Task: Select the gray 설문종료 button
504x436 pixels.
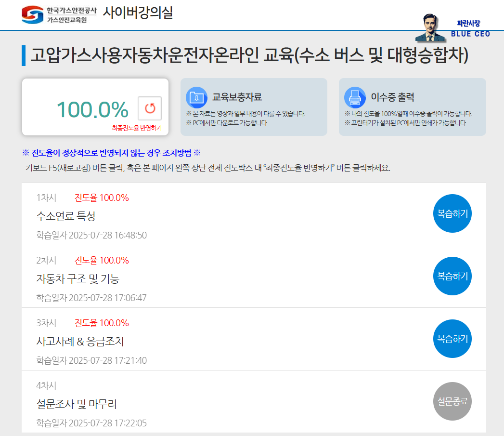Action: 452,401
